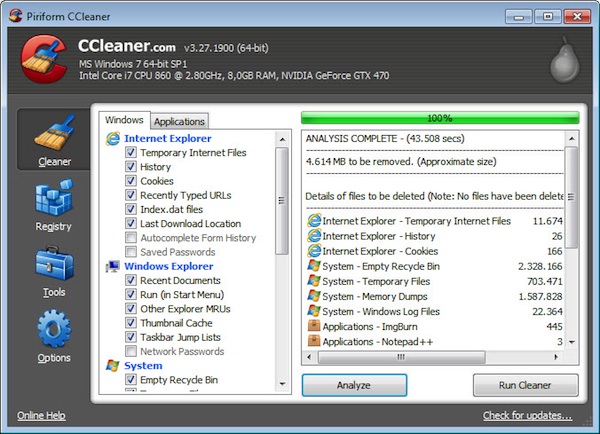Screen dimensions: 600x434
Task: Toggle Last Download Location checkbox
Action: (x=131, y=223)
